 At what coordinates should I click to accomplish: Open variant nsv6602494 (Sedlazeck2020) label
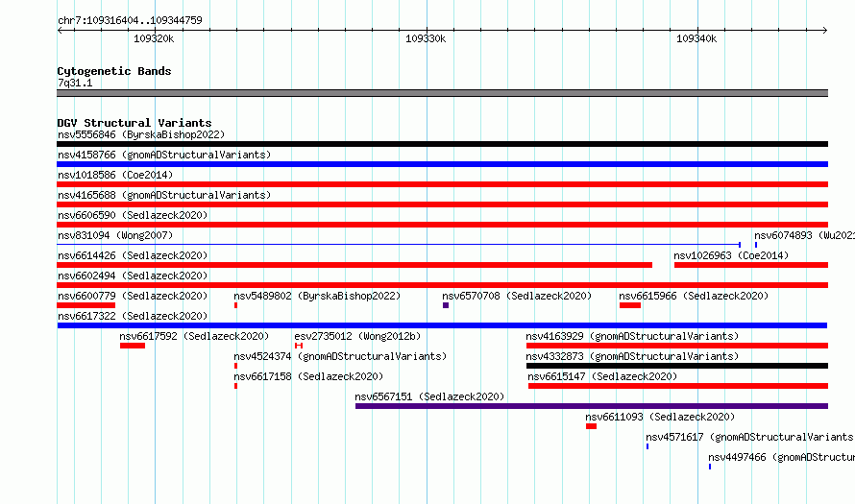[133, 276]
